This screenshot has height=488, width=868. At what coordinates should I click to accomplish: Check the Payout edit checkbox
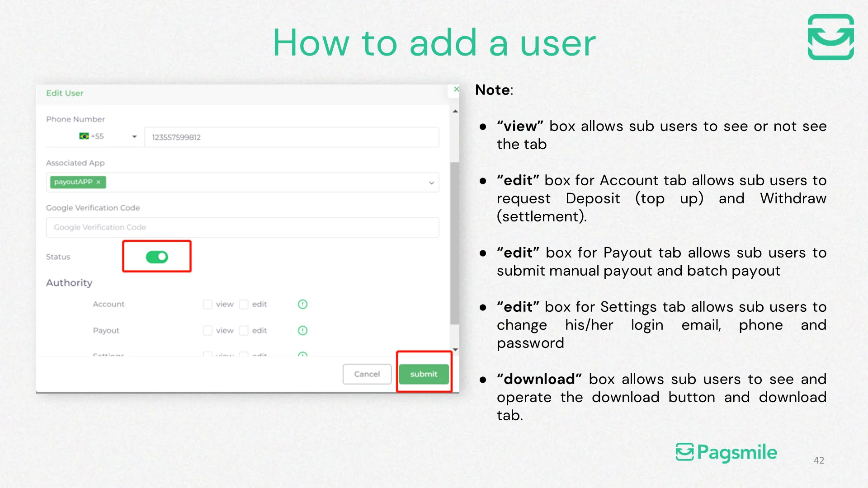244,330
